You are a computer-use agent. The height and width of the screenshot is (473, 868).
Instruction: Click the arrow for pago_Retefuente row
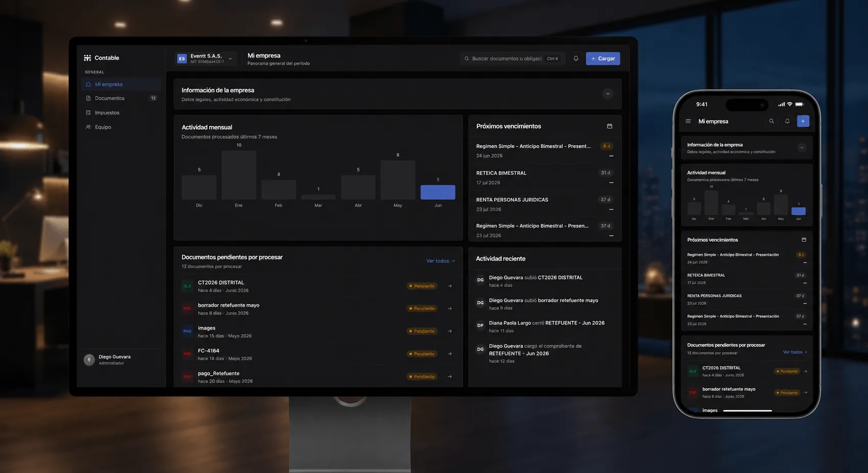[x=450, y=376]
